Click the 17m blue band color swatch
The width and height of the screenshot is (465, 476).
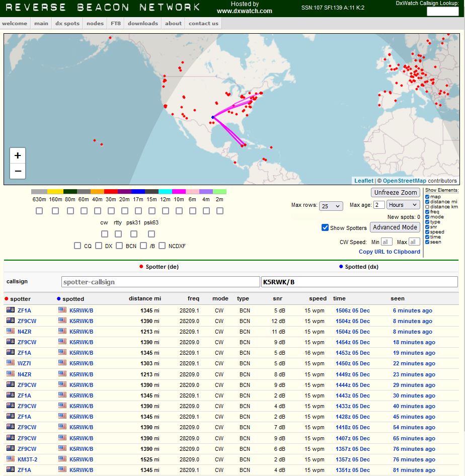click(138, 192)
